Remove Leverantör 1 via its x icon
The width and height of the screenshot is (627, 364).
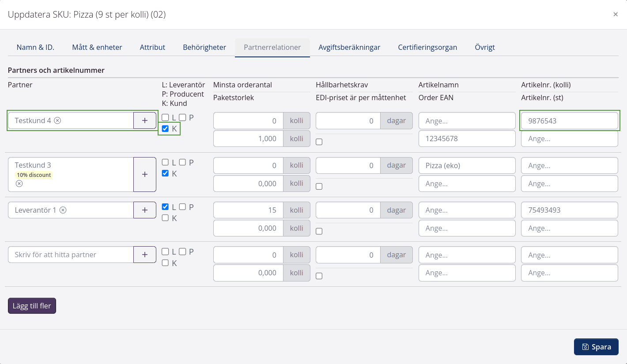coord(63,210)
